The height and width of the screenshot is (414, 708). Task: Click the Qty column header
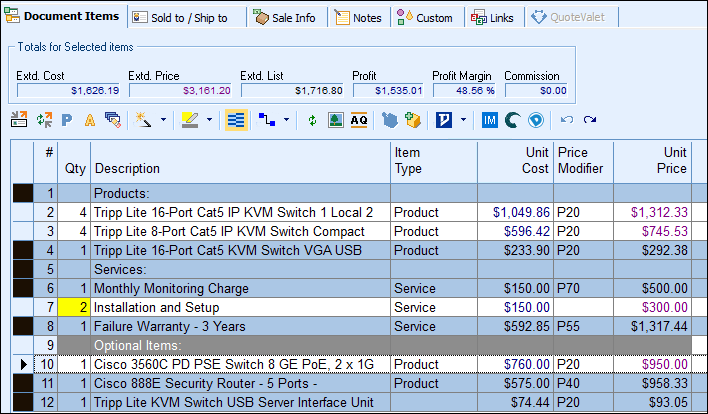74,161
